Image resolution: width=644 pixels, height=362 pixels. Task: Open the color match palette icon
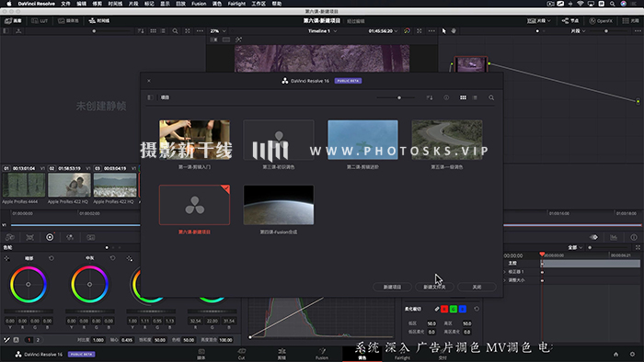pyautogui.click(x=30, y=237)
